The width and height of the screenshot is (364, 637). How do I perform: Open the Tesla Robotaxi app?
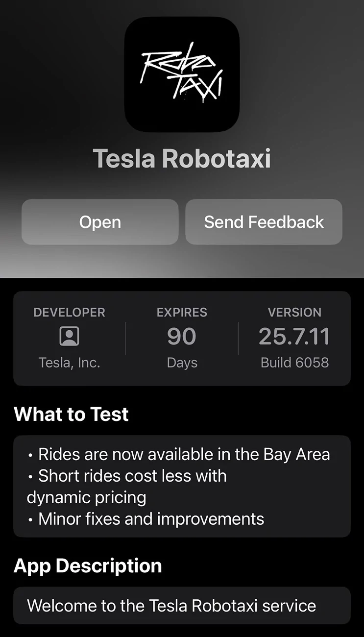tap(99, 221)
